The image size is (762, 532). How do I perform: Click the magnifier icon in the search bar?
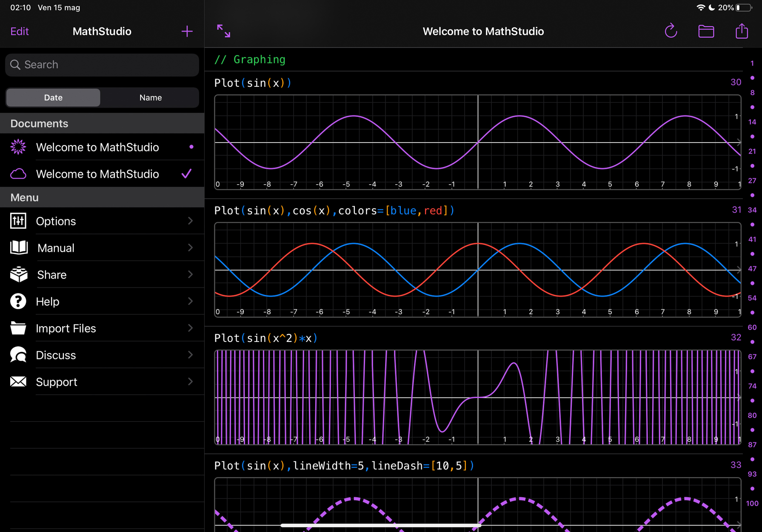click(x=15, y=65)
